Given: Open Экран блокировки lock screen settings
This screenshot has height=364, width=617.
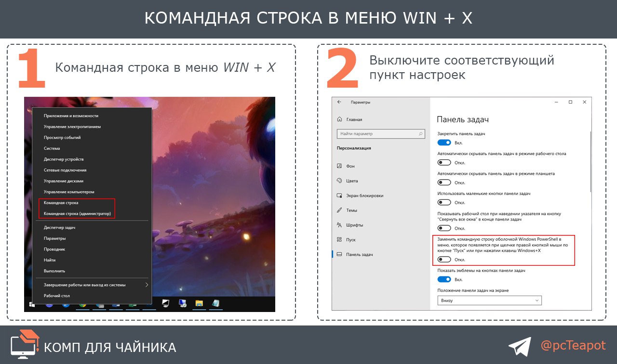Looking at the screenshot, I should click(x=364, y=195).
